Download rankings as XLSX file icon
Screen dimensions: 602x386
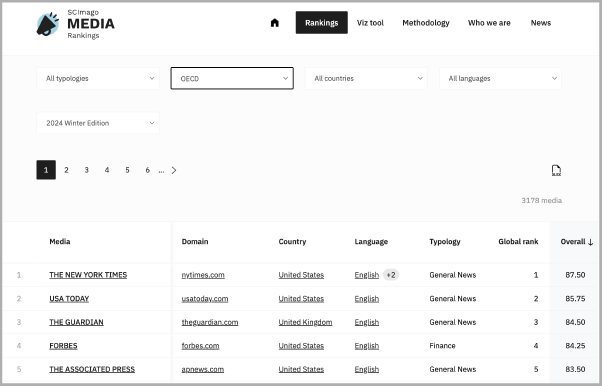click(556, 170)
